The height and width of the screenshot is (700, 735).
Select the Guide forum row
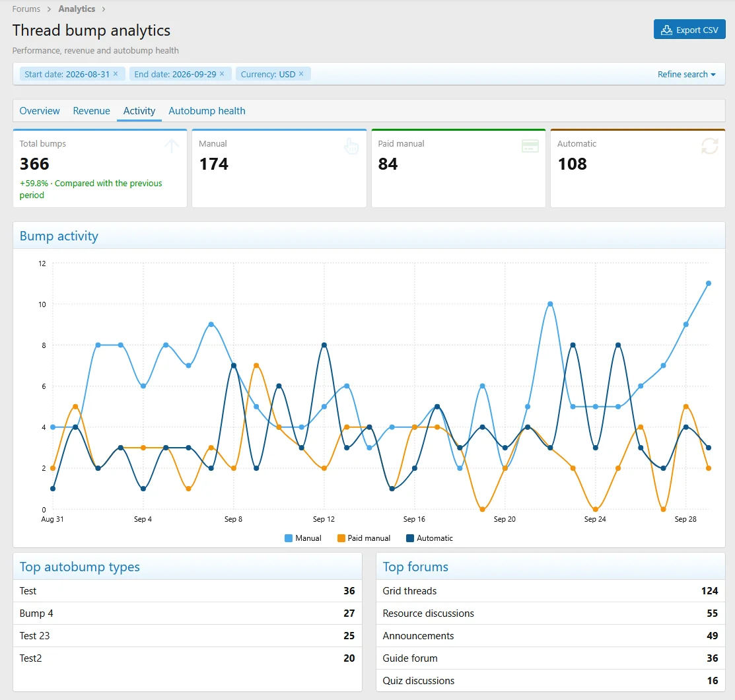[x=551, y=658]
